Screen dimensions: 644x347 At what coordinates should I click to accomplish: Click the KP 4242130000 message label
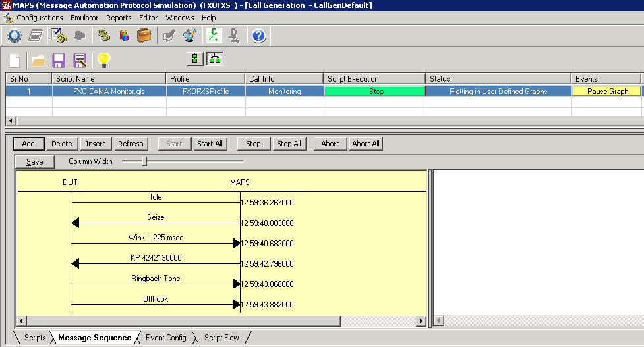point(156,258)
